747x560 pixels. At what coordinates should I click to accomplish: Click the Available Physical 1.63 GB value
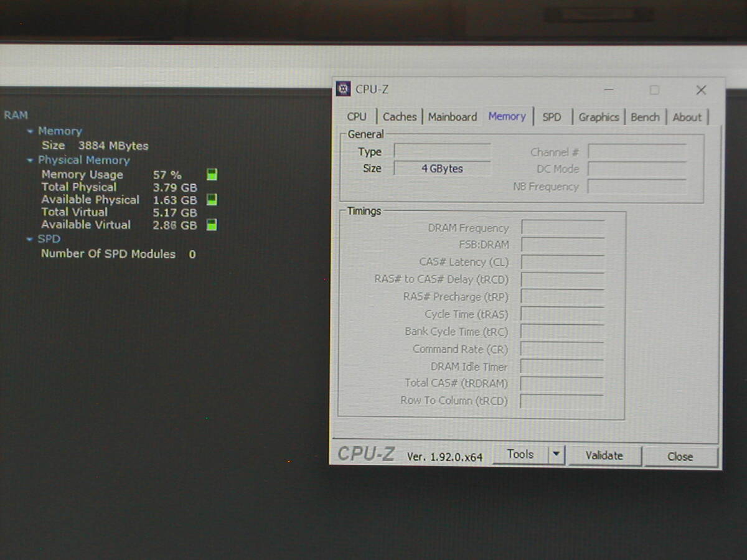[x=175, y=200]
